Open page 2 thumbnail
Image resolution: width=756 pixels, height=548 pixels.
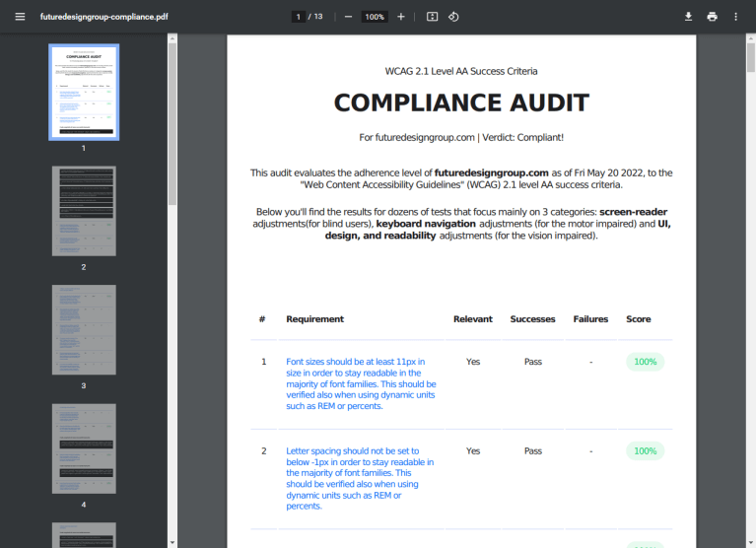(x=84, y=211)
